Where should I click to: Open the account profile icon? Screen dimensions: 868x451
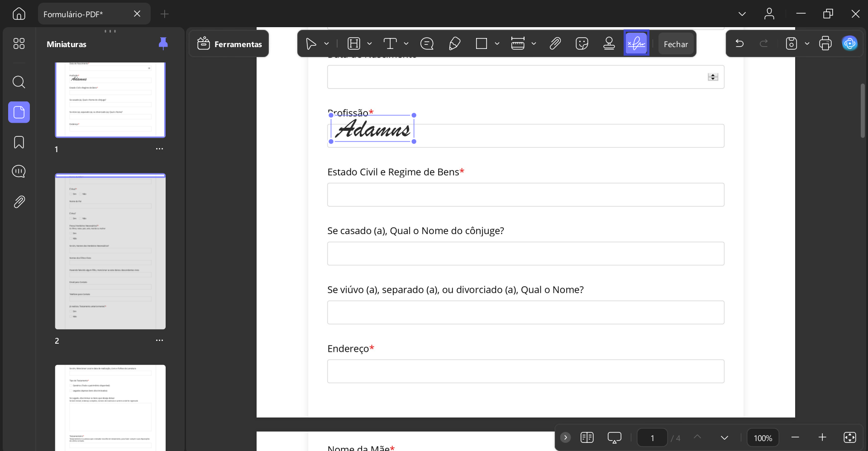[769, 14]
